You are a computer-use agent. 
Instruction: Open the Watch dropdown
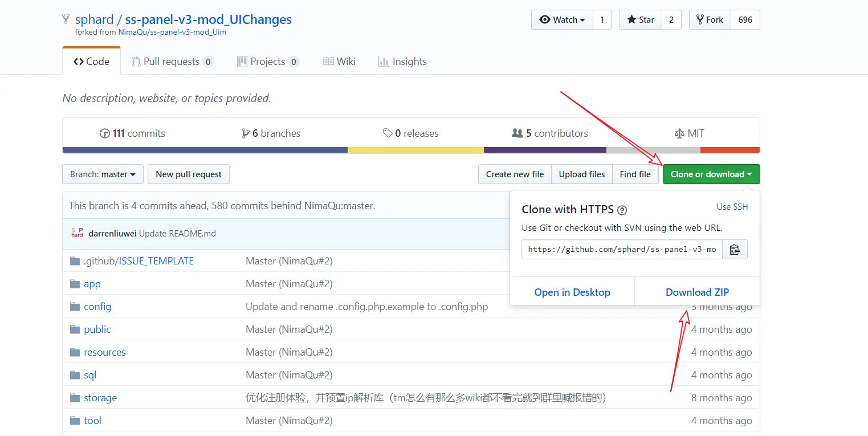tap(562, 20)
